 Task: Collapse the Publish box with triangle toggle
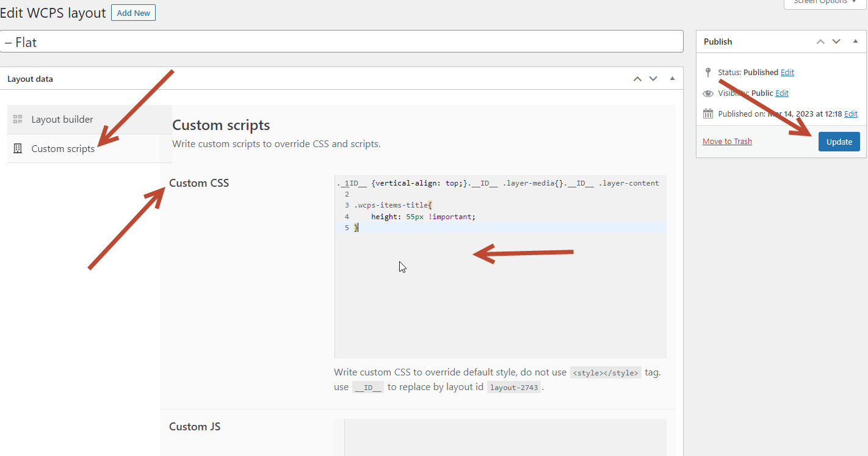click(x=855, y=41)
